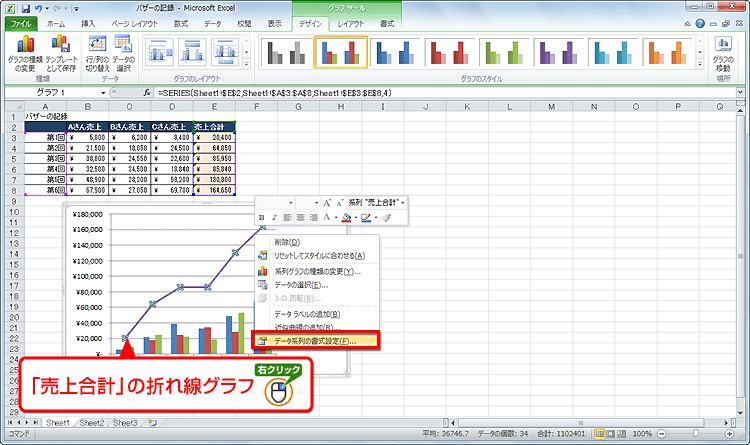
Task: Open the ファイル tab
Action: [x=21, y=23]
